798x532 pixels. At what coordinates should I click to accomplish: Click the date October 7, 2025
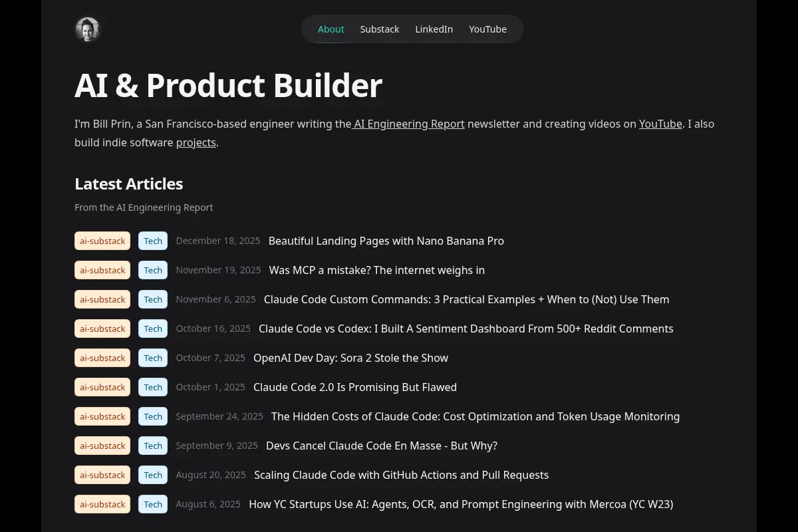(x=210, y=358)
